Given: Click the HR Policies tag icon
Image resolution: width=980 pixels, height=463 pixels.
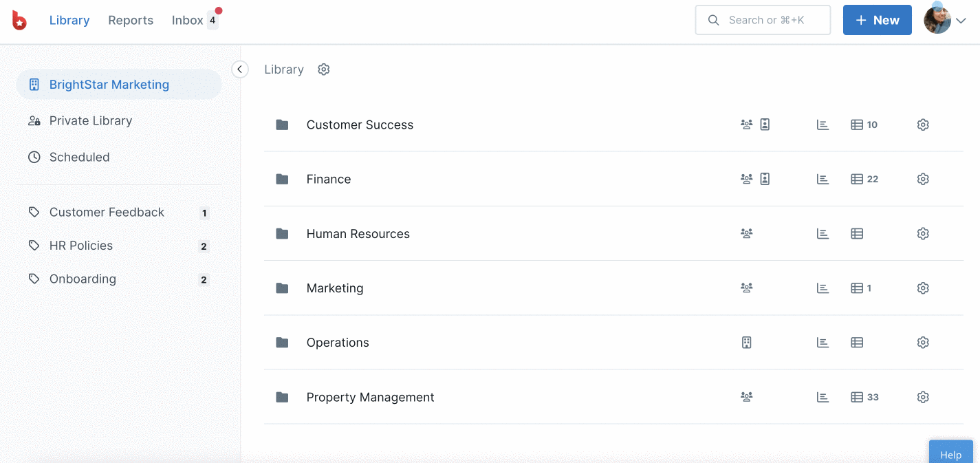Looking at the screenshot, I should tap(34, 246).
